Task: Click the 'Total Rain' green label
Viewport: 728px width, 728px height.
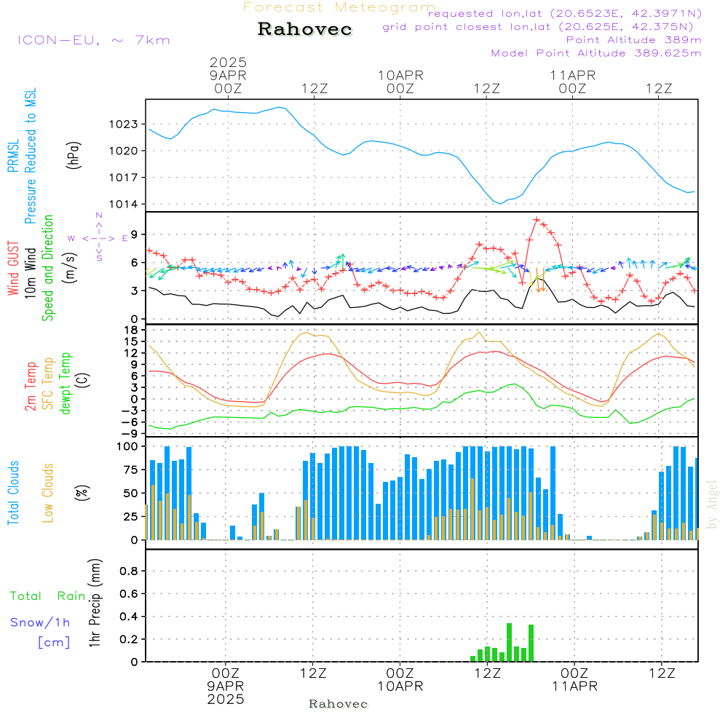Action: point(48,596)
